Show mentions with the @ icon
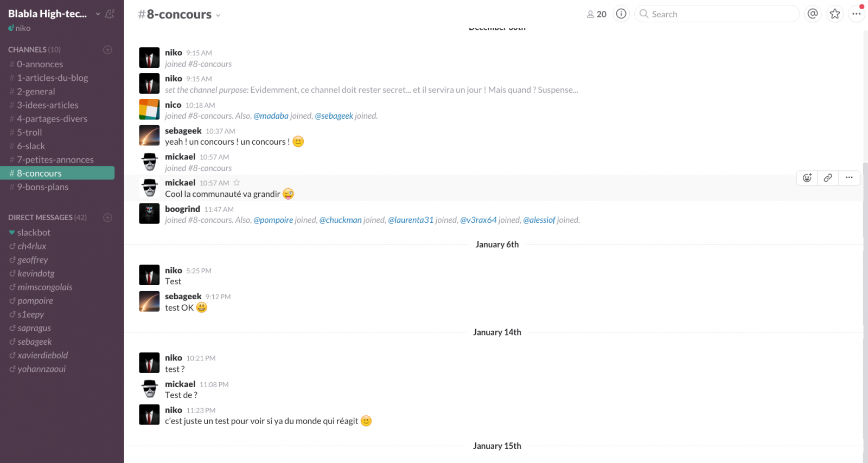Screen dimensions: 868x463 [813, 14]
